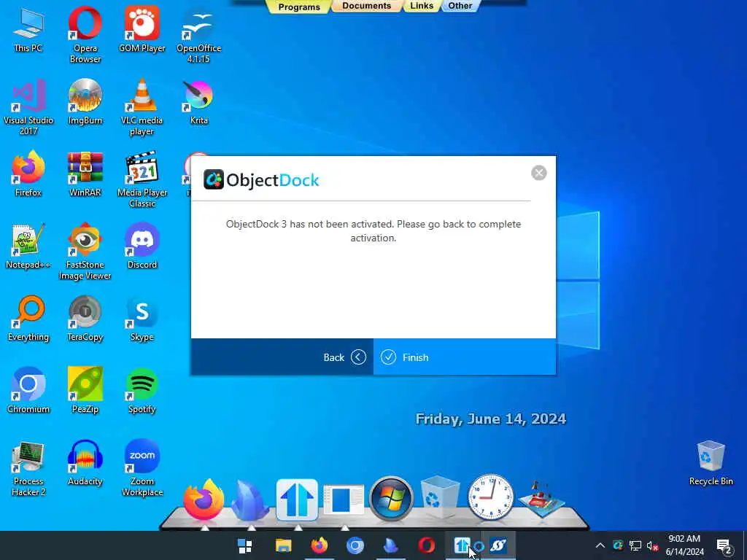Screen dimensions: 747x560
Task: Select Process Hacker 2 desktop shortcut
Action: 28,469
